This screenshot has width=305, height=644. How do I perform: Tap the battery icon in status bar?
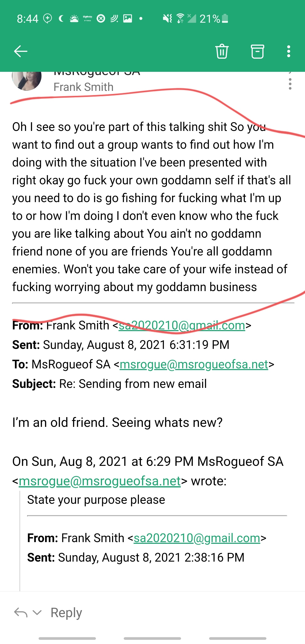click(x=225, y=19)
